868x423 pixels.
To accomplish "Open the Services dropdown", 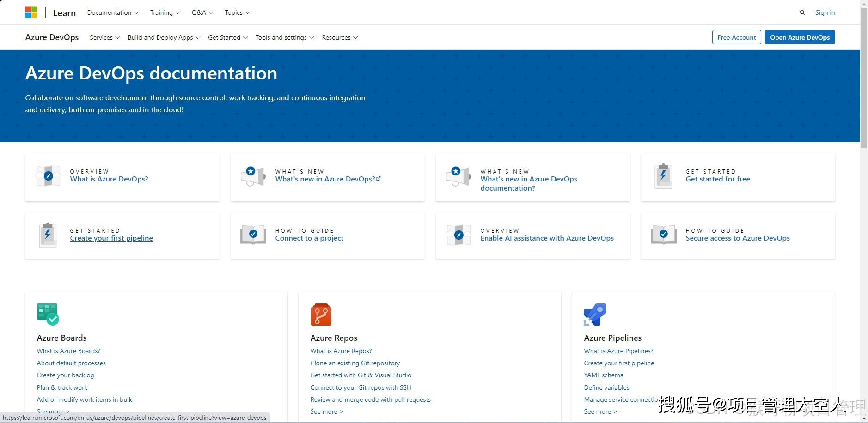I will [x=104, y=37].
